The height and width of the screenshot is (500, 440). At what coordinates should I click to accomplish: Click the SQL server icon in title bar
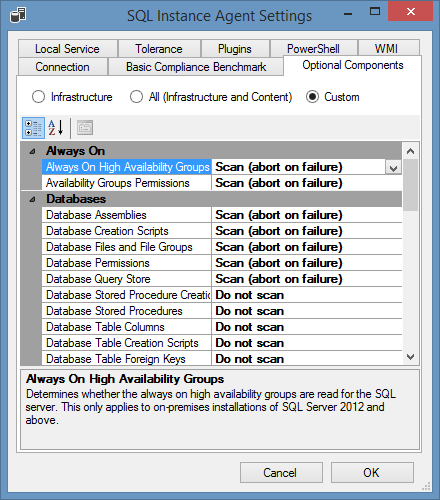pyautogui.click(x=18, y=15)
